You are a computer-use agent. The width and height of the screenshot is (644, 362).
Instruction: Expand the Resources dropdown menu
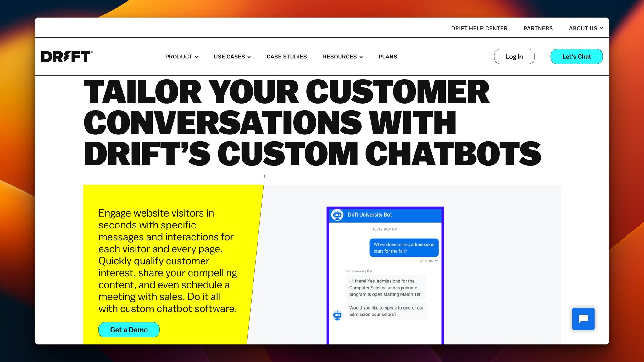tap(343, 57)
